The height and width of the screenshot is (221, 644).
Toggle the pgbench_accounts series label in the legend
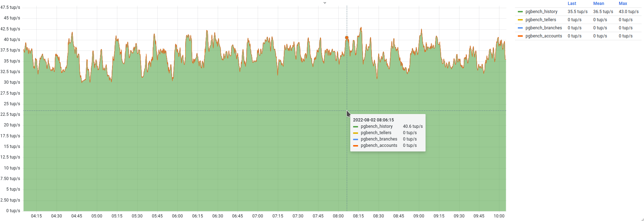pyautogui.click(x=544, y=36)
